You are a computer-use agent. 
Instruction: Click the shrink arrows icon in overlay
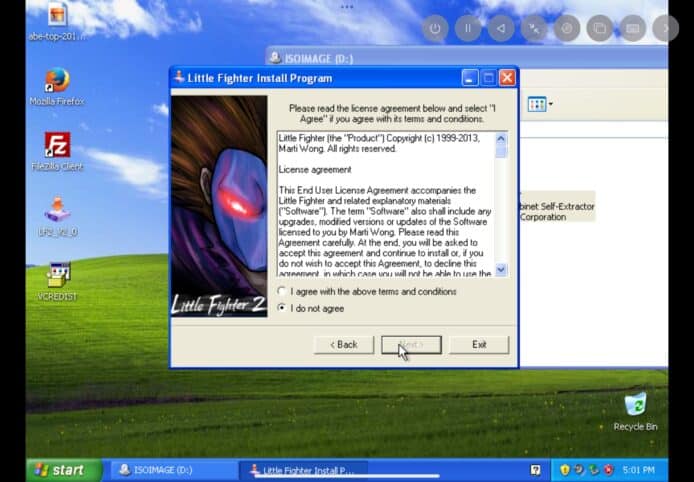click(x=533, y=28)
